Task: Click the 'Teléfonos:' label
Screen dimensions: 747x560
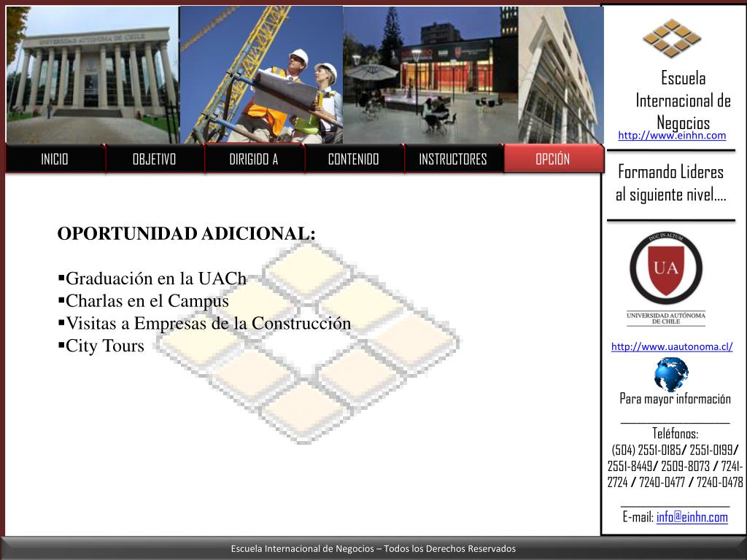Action: click(675, 433)
